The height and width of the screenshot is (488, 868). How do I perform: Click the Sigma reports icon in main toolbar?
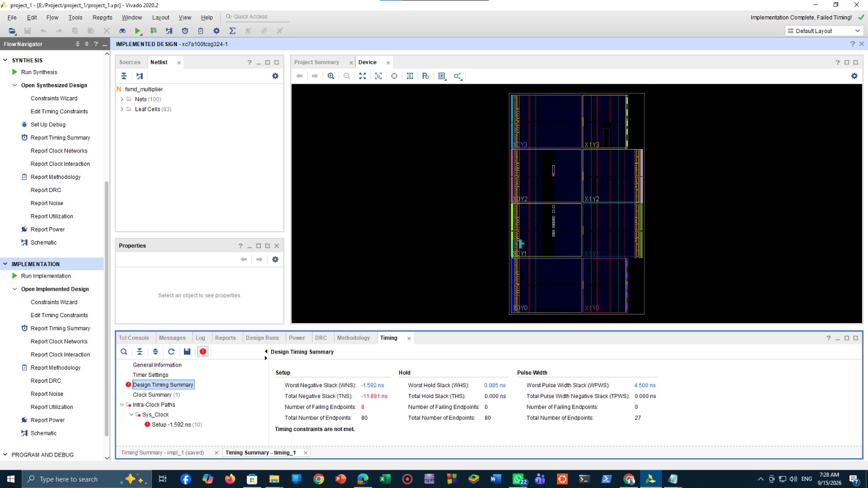click(x=232, y=31)
